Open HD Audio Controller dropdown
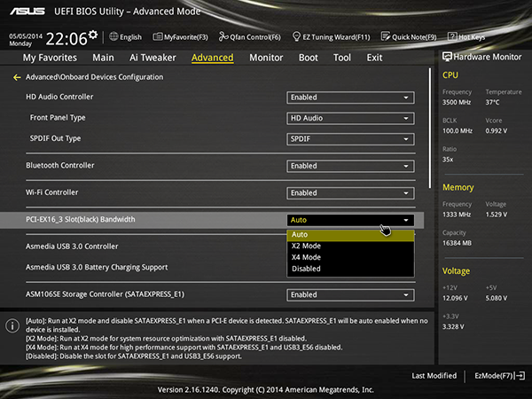The height and width of the screenshot is (399, 532). [350, 98]
